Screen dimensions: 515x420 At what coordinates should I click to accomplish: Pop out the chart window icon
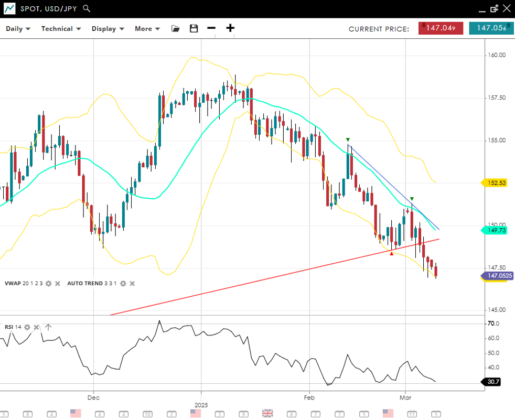coord(494,8)
